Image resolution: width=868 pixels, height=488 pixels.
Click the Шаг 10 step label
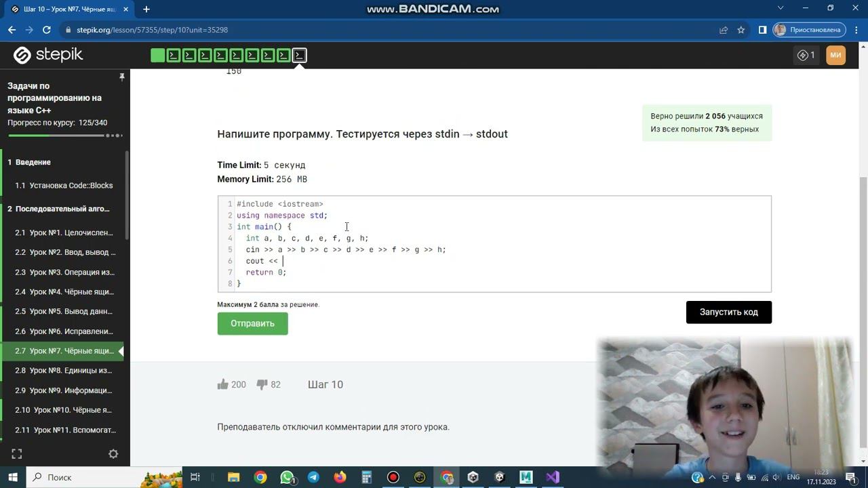tap(325, 384)
